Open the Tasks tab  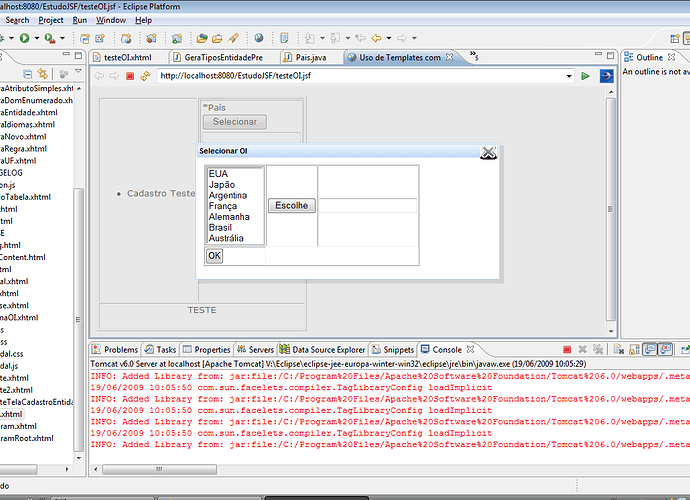pyautogui.click(x=161, y=349)
